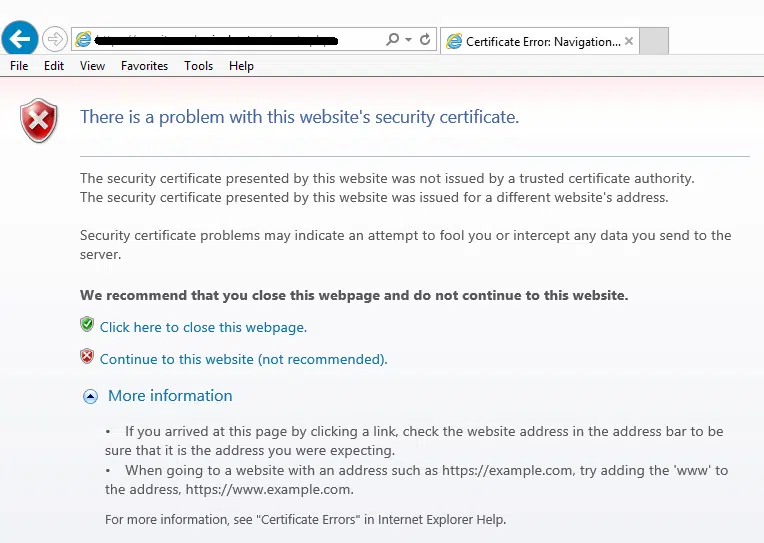
Task: Close the Certificate Error tab
Action: coord(629,41)
